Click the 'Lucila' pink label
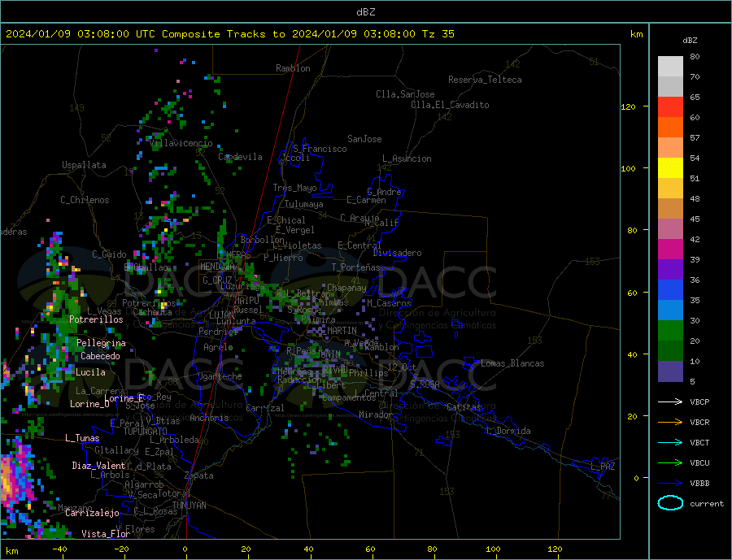Image resolution: width=732 pixels, height=560 pixels. click(90, 372)
